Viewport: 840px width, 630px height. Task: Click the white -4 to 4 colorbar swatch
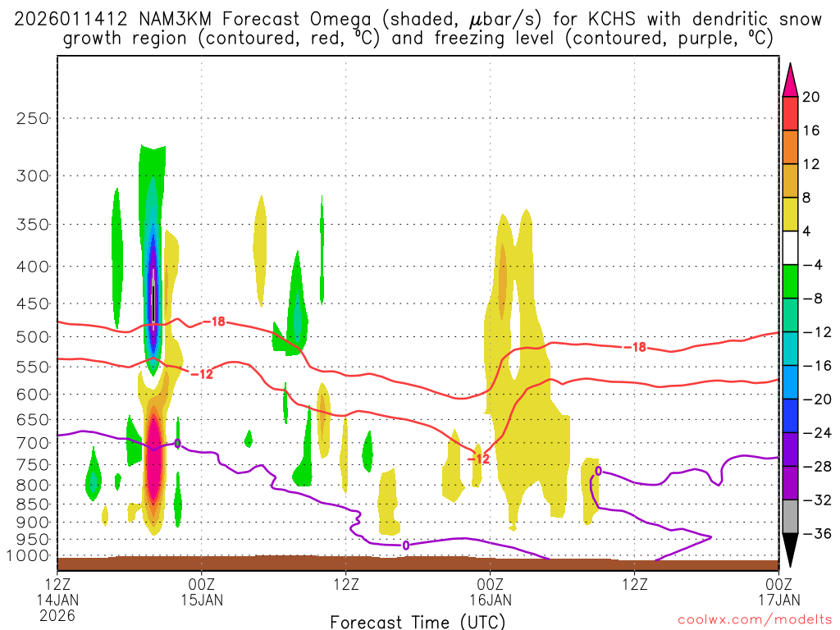tap(790, 248)
